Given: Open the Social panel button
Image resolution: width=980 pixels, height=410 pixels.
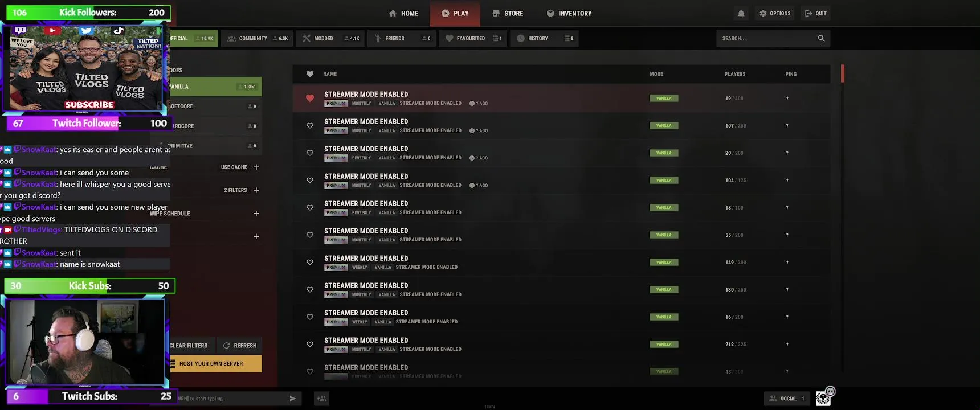Looking at the screenshot, I should coord(787,399).
